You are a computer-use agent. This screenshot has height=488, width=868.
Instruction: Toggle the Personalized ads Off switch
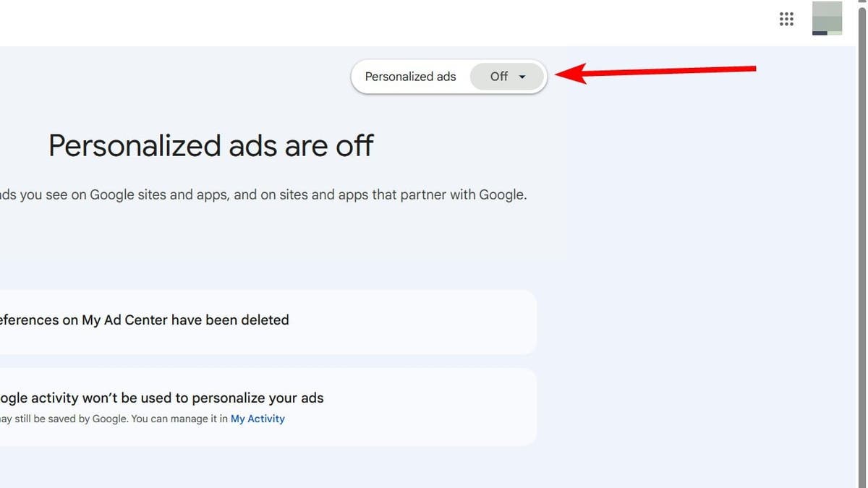click(x=506, y=75)
